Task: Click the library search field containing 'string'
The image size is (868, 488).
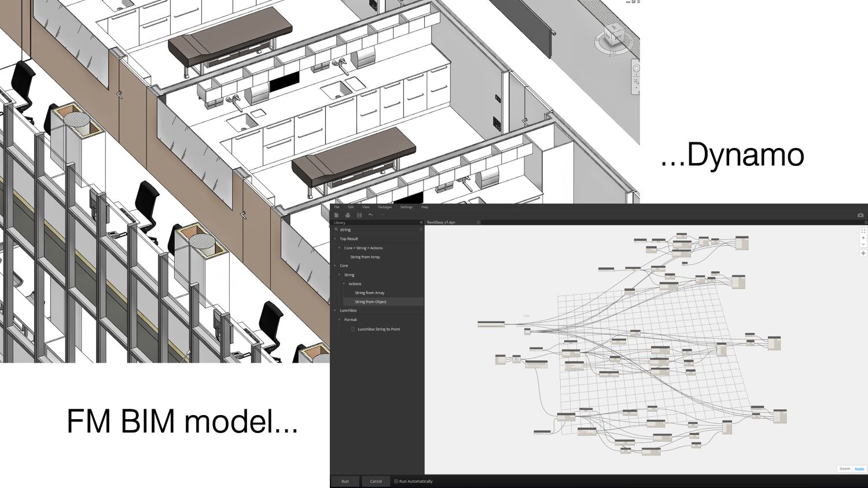Action: [x=378, y=230]
